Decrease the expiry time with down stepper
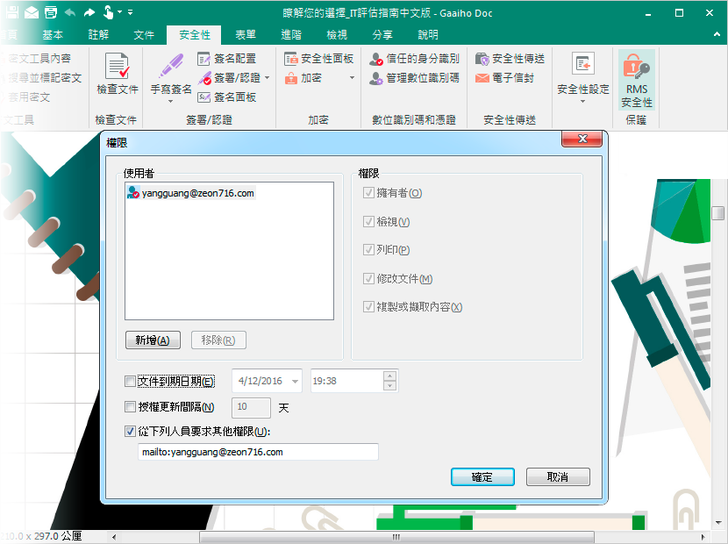This screenshot has height=544, width=728. (x=390, y=386)
